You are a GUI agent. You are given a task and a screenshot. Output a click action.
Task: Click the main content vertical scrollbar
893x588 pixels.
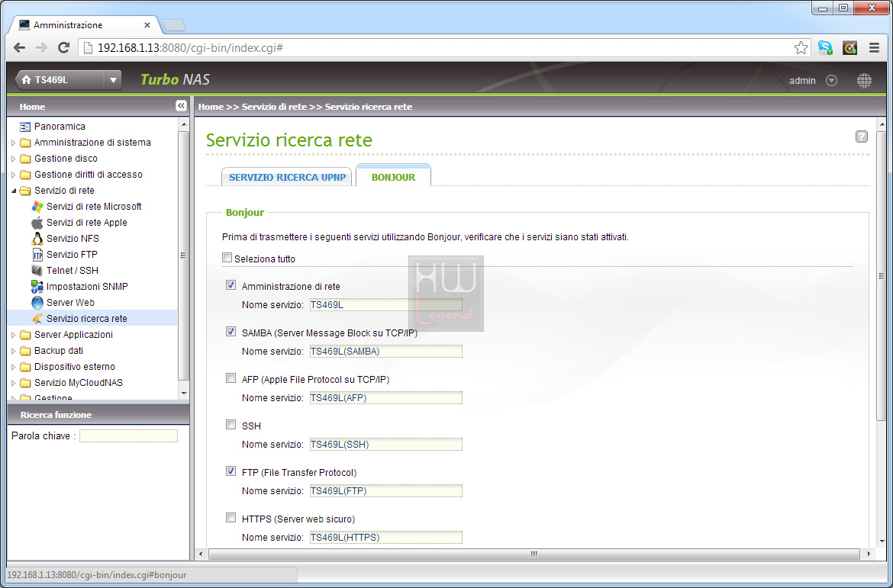(x=882, y=275)
